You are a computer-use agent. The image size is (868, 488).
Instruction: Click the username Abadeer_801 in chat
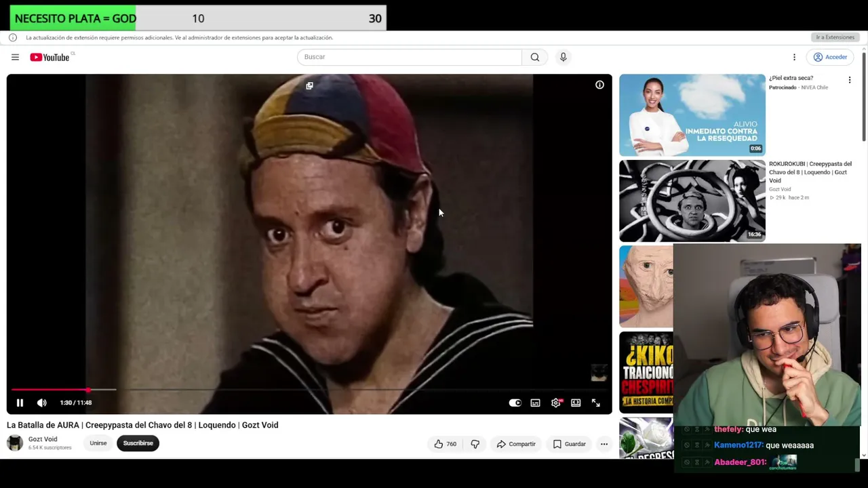tap(740, 462)
